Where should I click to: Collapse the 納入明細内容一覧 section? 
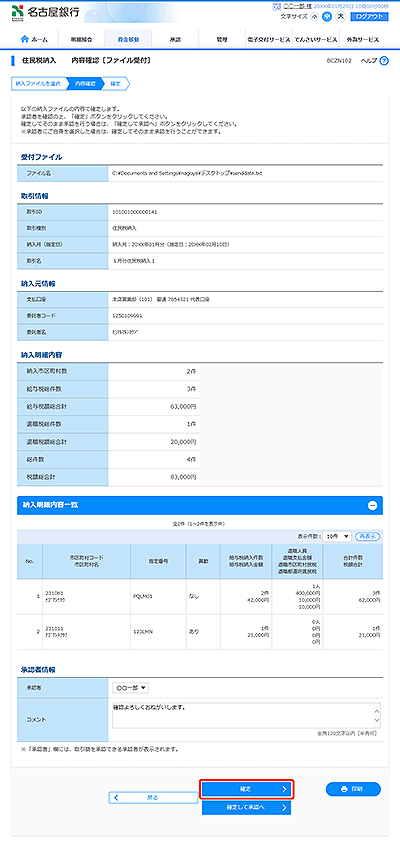click(x=372, y=505)
